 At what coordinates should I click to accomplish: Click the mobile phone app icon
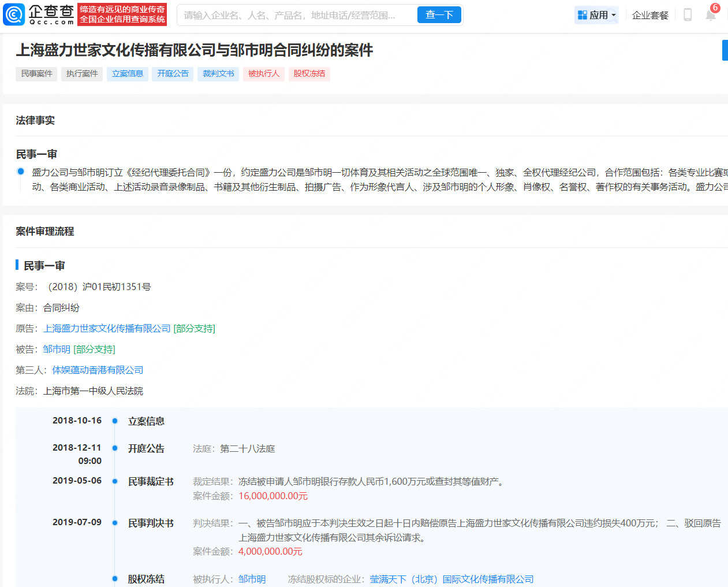[687, 15]
